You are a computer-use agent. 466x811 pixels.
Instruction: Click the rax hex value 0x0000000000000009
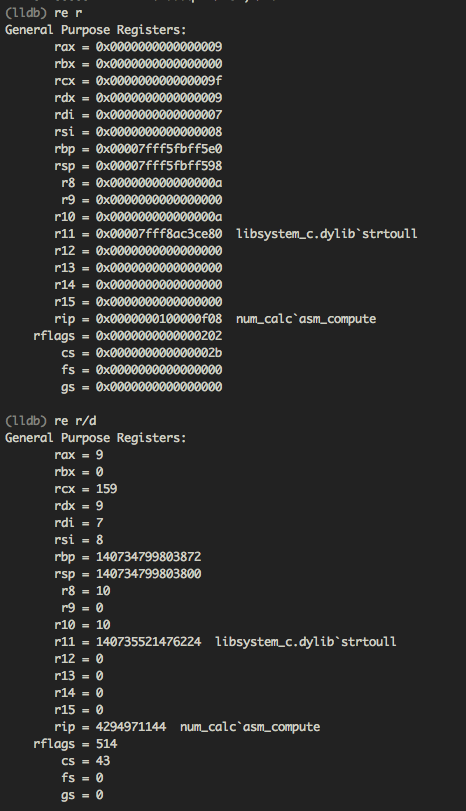pyautogui.click(x=159, y=47)
